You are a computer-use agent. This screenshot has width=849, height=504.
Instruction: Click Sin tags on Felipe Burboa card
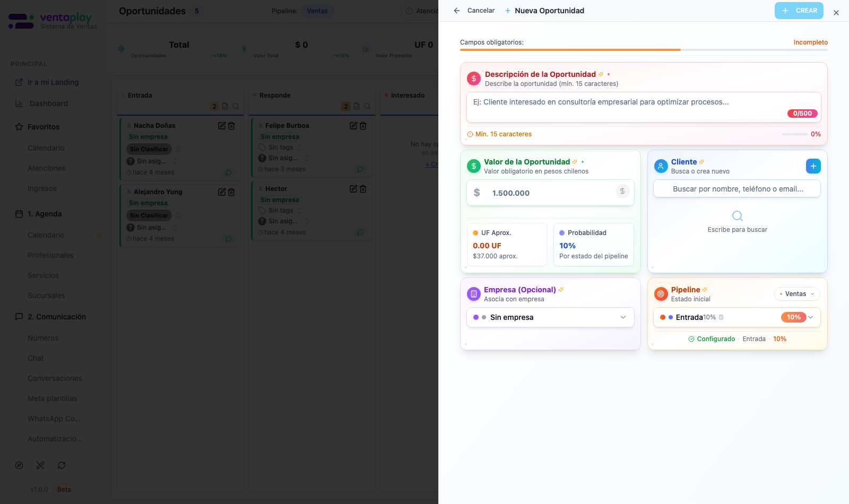click(x=281, y=147)
